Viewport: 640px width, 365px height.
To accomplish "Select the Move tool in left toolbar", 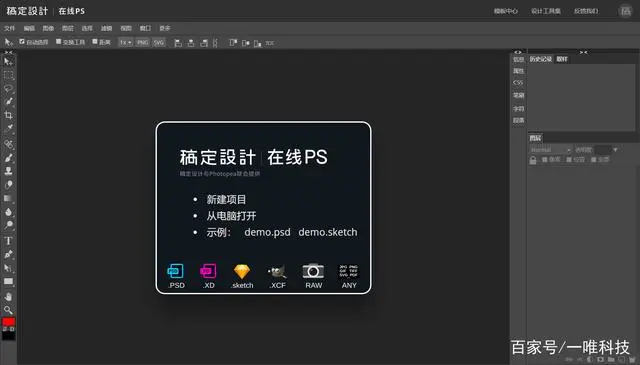I will [x=8, y=62].
